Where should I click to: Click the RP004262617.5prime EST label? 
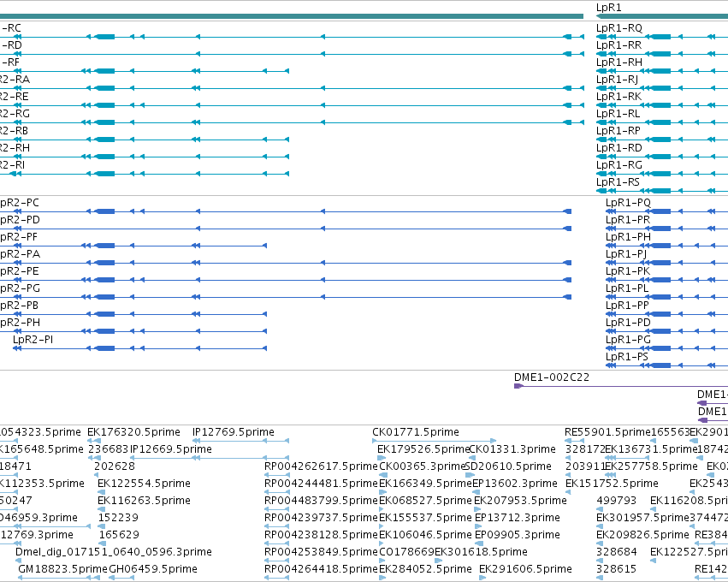pyautogui.click(x=321, y=466)
